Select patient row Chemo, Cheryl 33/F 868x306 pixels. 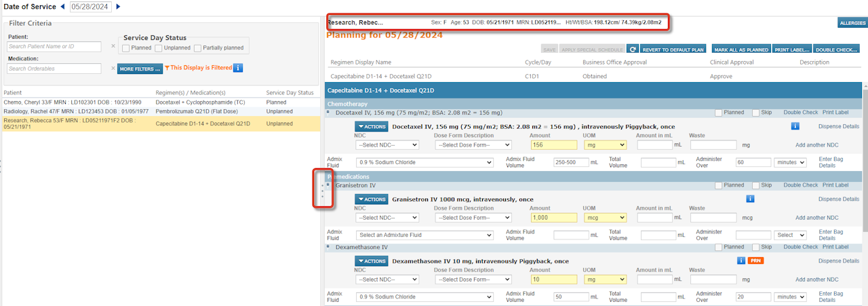tap(160, 102)
